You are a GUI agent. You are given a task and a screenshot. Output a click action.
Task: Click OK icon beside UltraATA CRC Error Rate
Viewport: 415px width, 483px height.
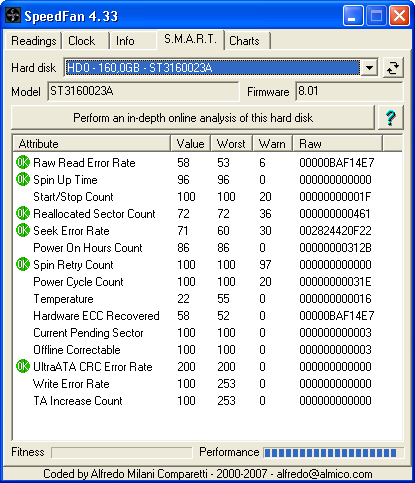[x=23, y=366]
